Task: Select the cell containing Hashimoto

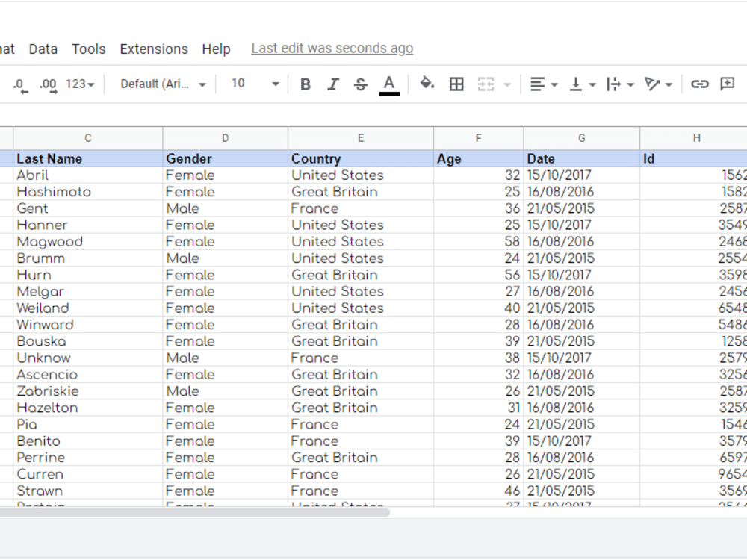Action: (x=87, y=191)
